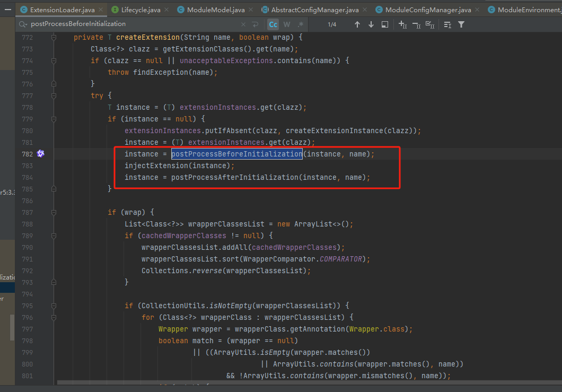The image size is (562, 392).
Task: Go to previous search occurrence
Action: (357, 24)
